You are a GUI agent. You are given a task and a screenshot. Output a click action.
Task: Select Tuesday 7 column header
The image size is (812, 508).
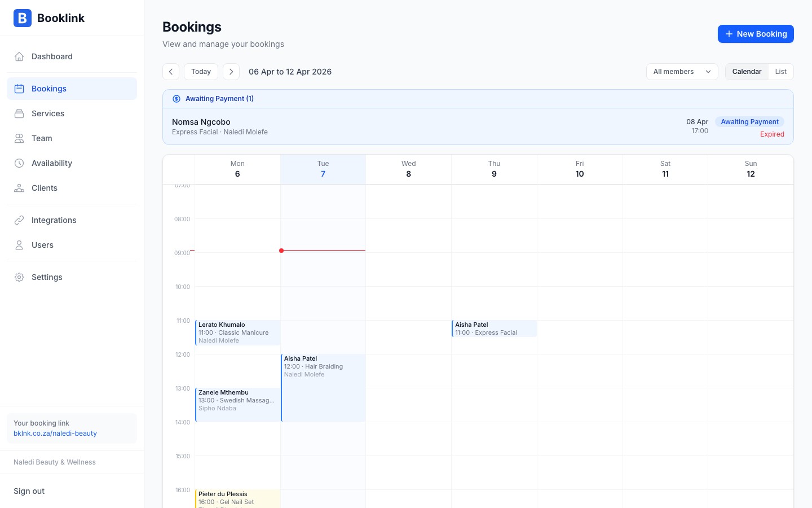[323, 169]
